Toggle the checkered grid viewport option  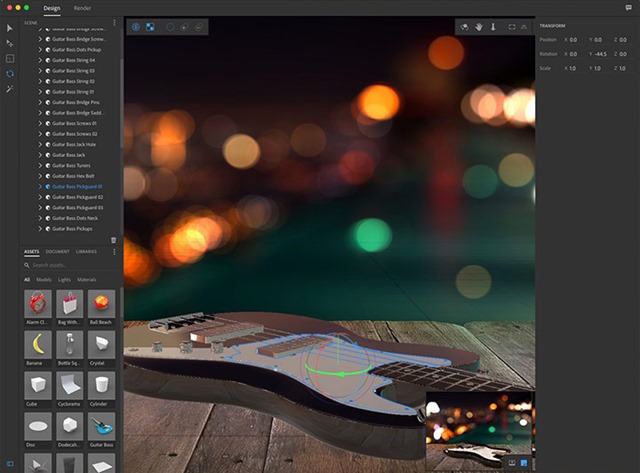click(x=150, y=27)
